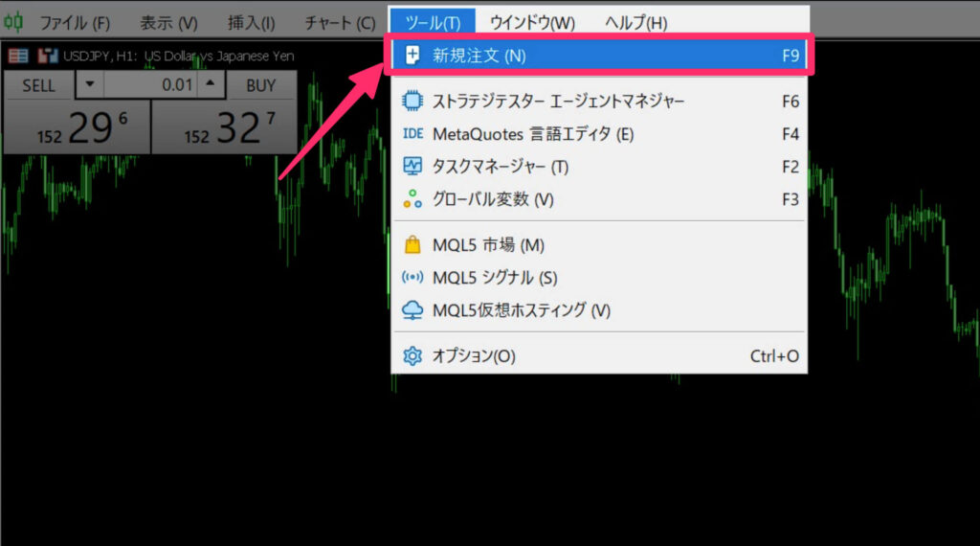Click the sell price 152 29 panel
The image size is (980, 546).
(x=77, y=127)
